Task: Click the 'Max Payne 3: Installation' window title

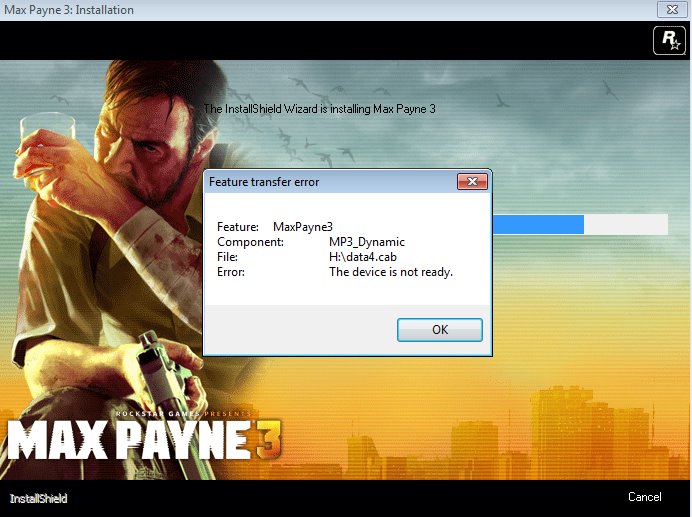Action: pos(69,10)
